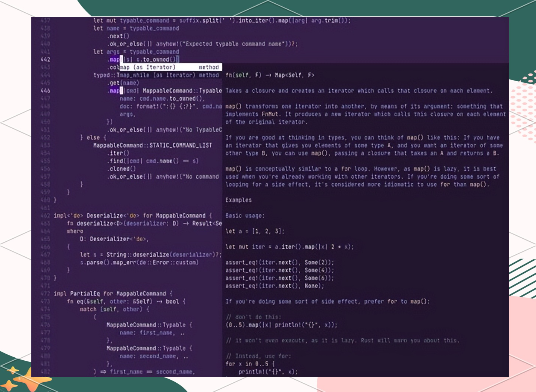Click the "match (self, other) {" line
This screenshot has width=536, height=392.
115,309
